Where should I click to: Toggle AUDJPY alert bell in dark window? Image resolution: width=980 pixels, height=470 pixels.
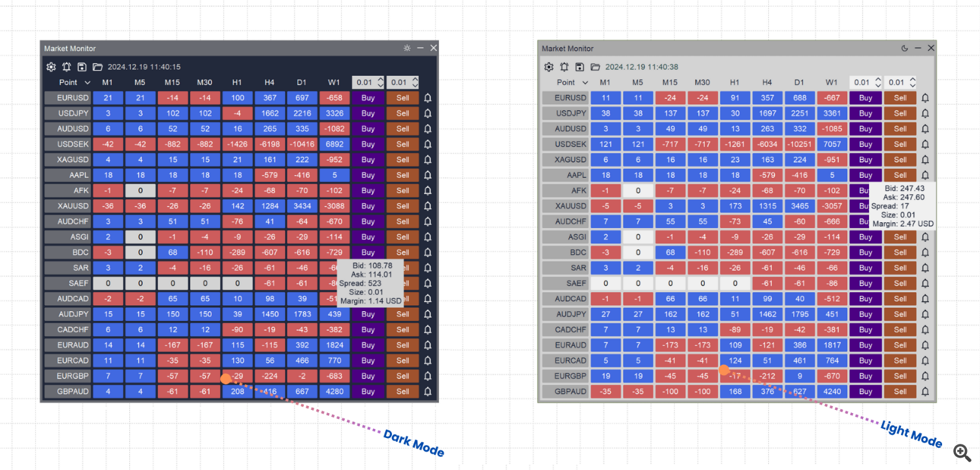[428, 314]
